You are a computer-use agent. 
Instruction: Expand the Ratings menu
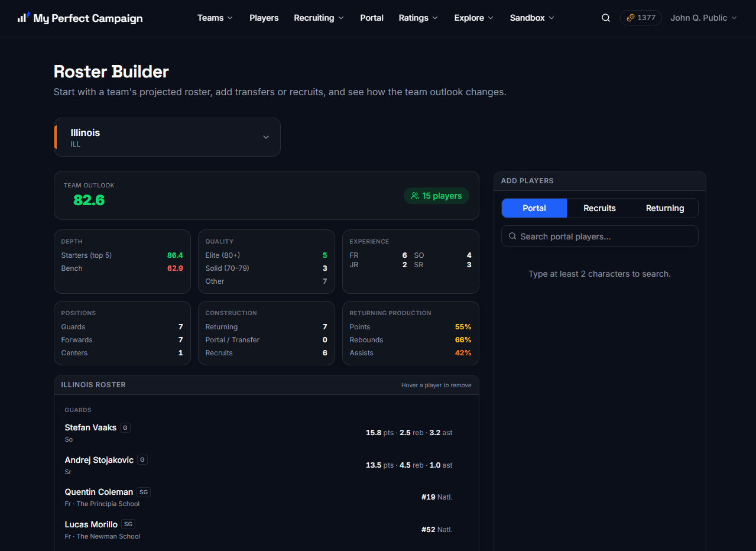(x=418, y=18)
